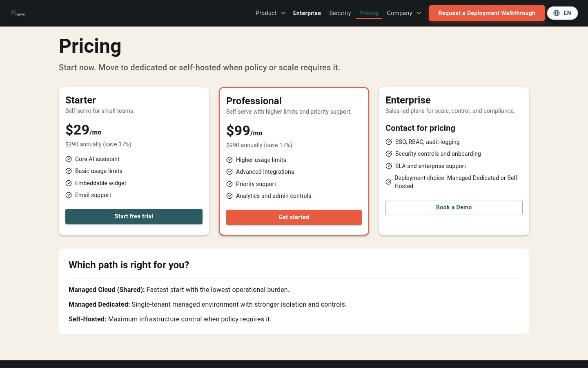Screen dimensions: 588x368
Task: Expand the Company menu chevron
Action: [x=419, y=13]
